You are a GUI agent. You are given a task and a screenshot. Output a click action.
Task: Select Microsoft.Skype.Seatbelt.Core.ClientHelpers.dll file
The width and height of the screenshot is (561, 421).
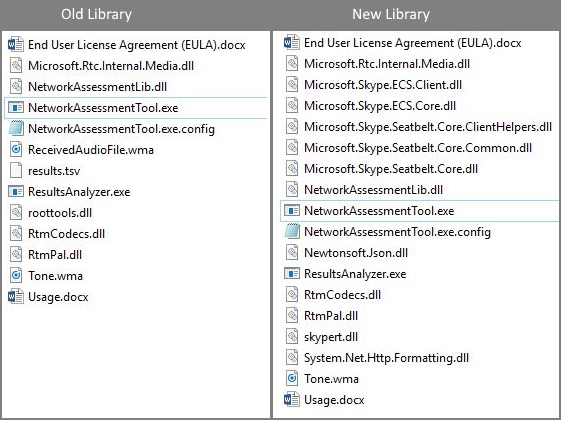pyautogui.click(x=428, y=127)
